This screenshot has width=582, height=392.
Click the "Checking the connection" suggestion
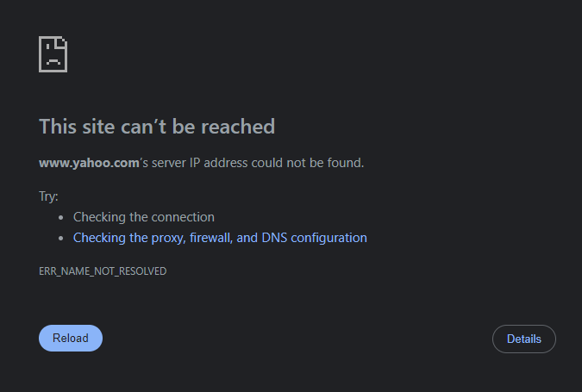point(143,217)
